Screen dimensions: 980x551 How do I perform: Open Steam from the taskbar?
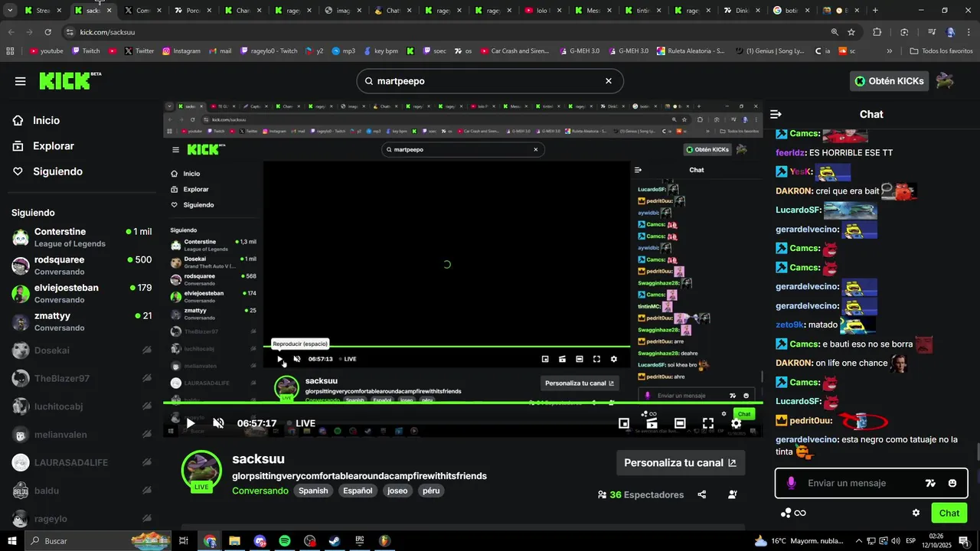[x=335, y=541]
